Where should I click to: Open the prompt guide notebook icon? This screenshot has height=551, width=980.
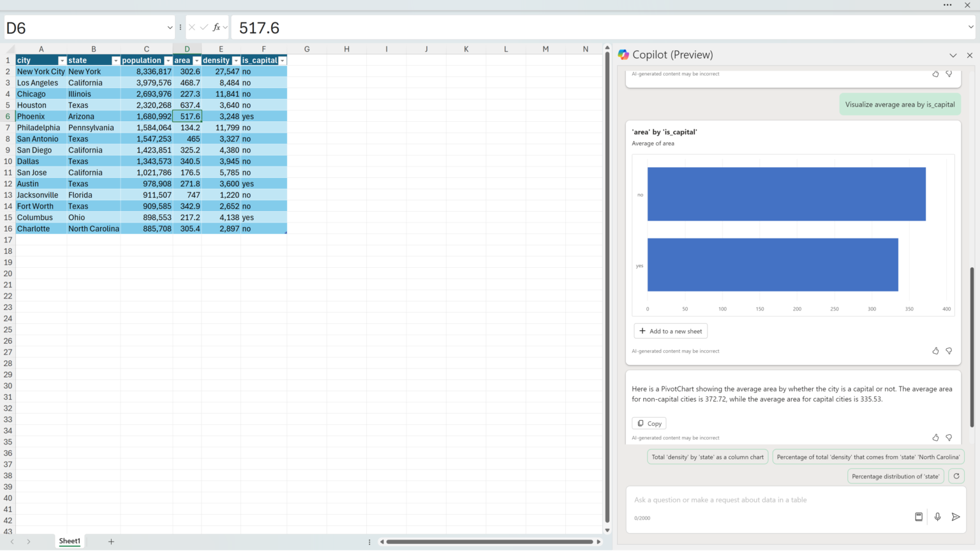point(919,517)
